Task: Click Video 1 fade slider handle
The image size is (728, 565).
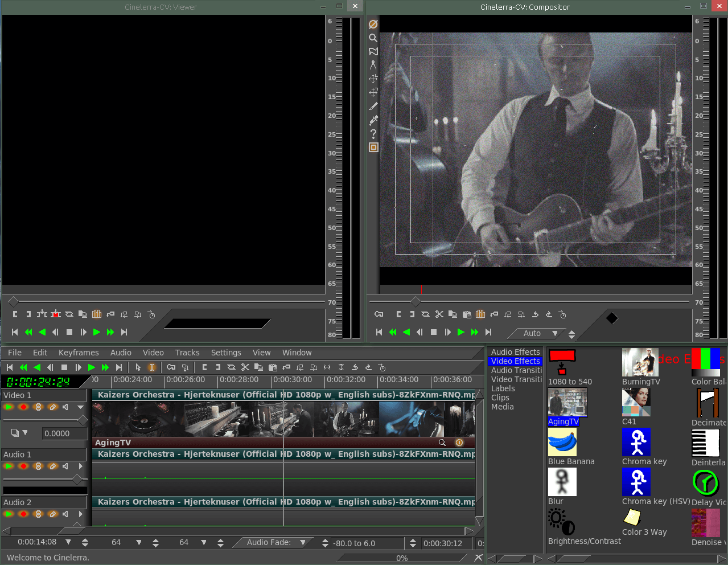Action: [x=83, y=420]
